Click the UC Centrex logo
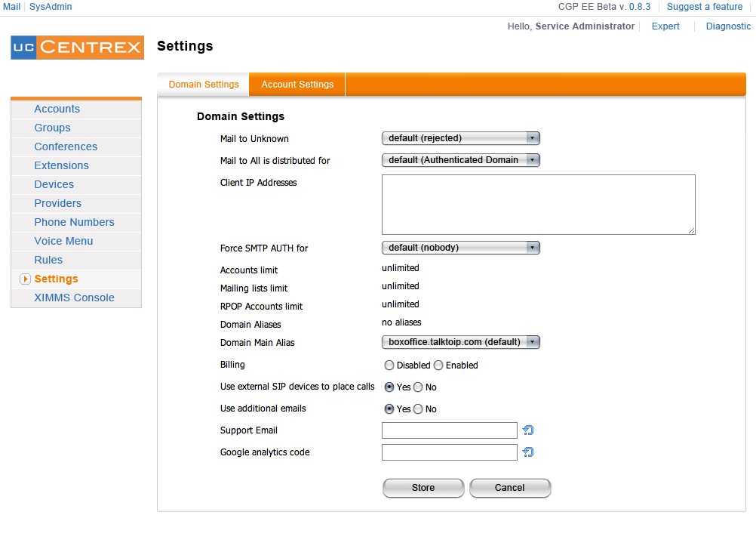 coord(77,47)
